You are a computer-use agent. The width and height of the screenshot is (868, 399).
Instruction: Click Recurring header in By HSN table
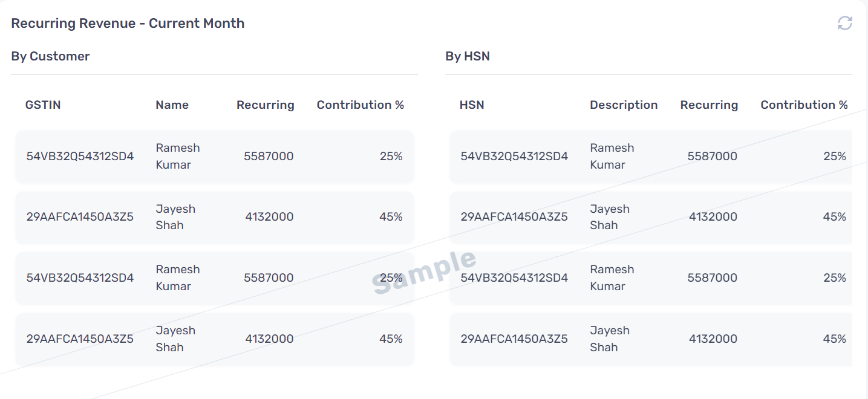[709, 105]
